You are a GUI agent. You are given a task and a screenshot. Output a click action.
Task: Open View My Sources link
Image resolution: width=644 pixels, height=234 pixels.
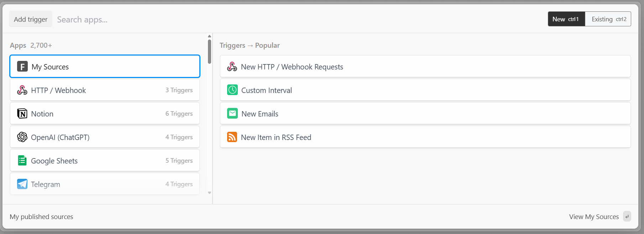[594, 217]
